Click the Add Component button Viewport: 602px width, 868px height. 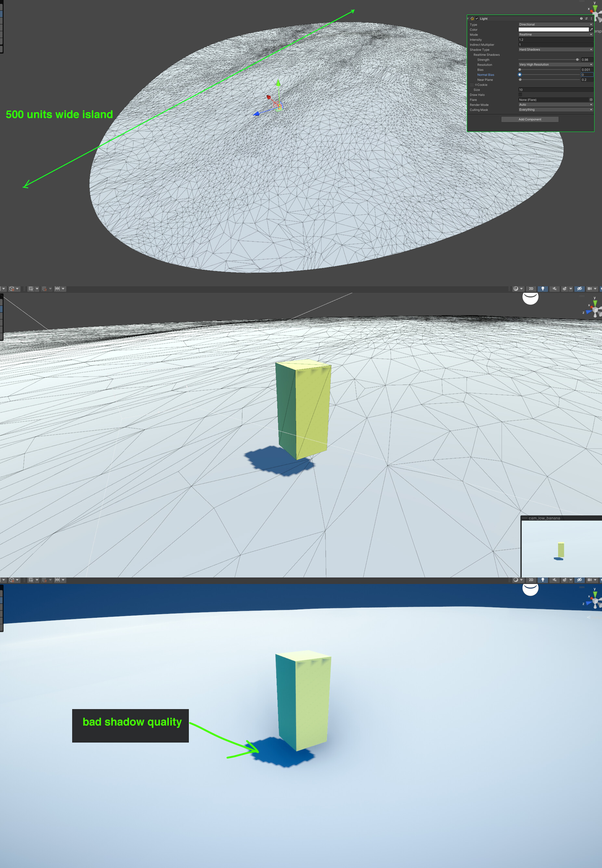pos(530,120)
